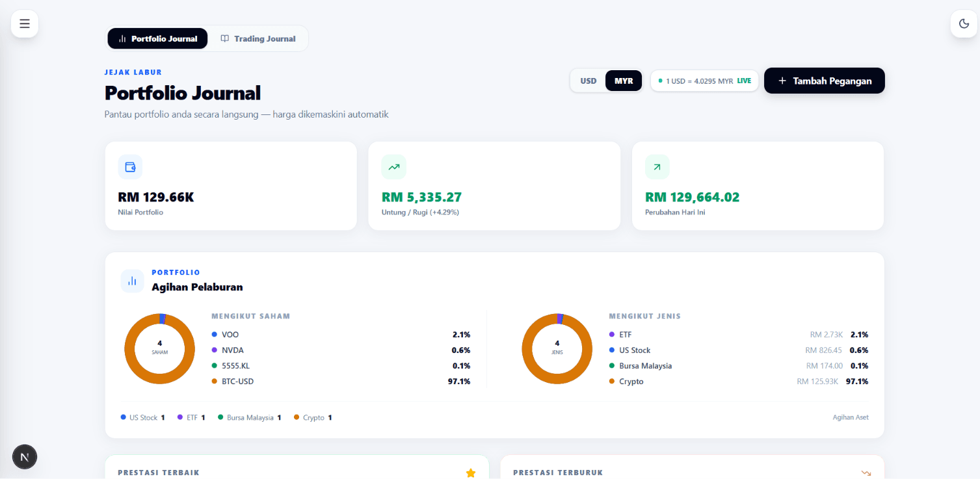Click the arrow icon on Perubahan Hari Ini card

tap(657, 167)
